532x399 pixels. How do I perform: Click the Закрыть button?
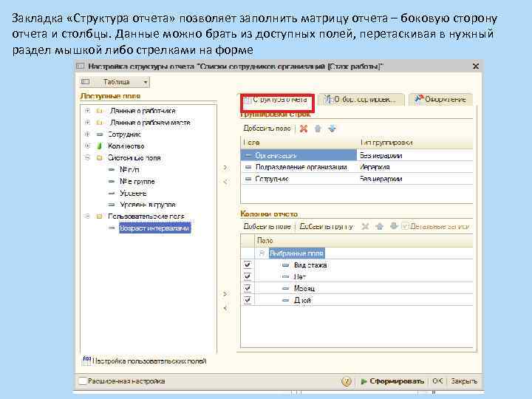[x=463, y=381]
